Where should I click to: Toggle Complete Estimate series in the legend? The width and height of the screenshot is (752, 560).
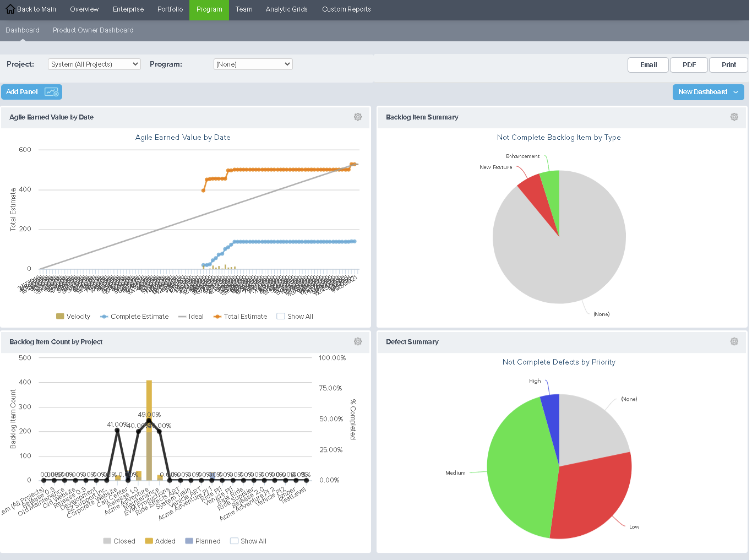tap(134, 317)
